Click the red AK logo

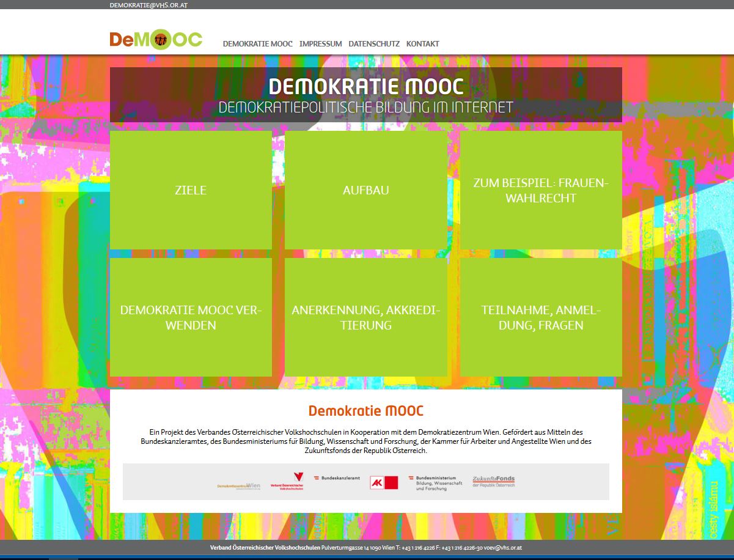click(384, 483)
